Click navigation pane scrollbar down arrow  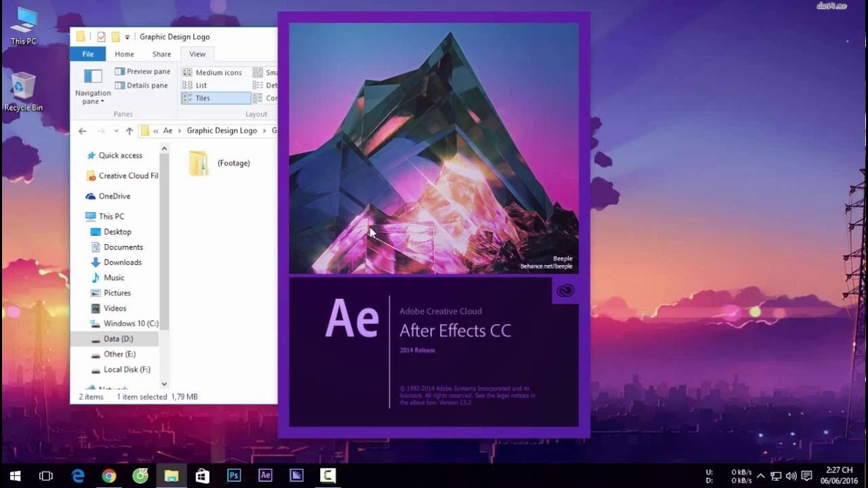164,384
